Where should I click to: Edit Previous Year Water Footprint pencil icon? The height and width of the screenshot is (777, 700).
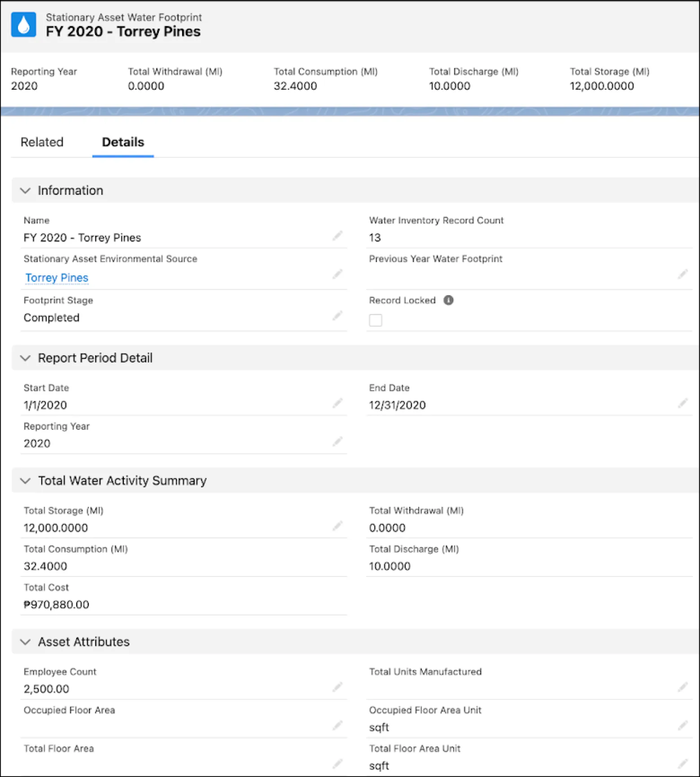[x=683, y=274]
